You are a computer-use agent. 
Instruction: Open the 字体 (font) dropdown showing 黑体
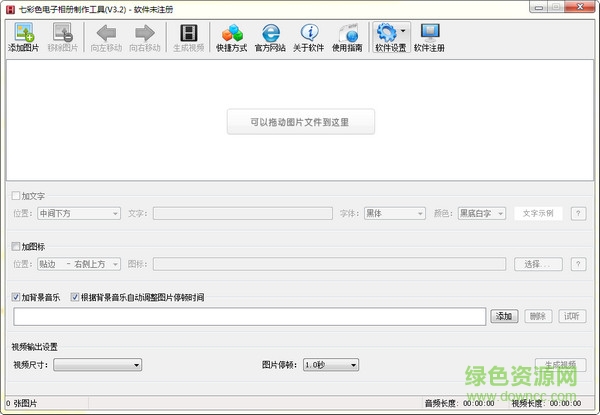[x=394, y=213]
